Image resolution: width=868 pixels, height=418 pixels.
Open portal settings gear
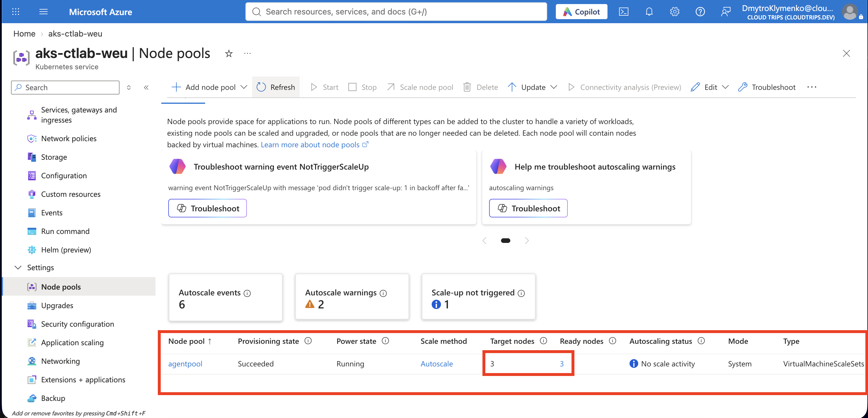[674, 12]
